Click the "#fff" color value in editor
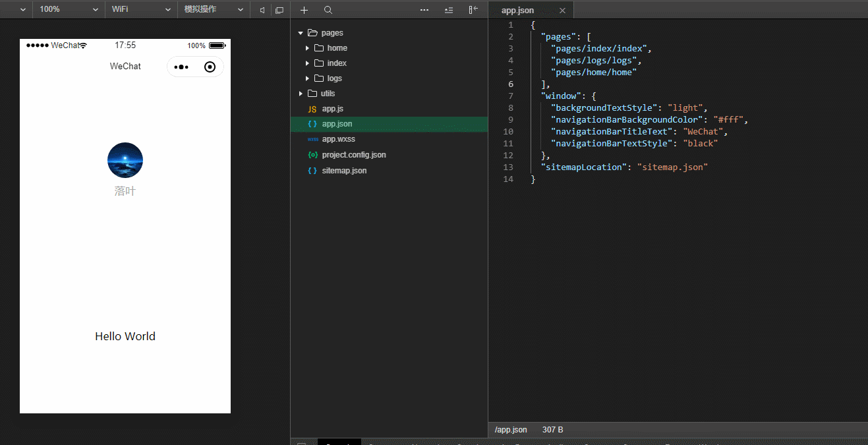868x445 pixels. (728, 120)
